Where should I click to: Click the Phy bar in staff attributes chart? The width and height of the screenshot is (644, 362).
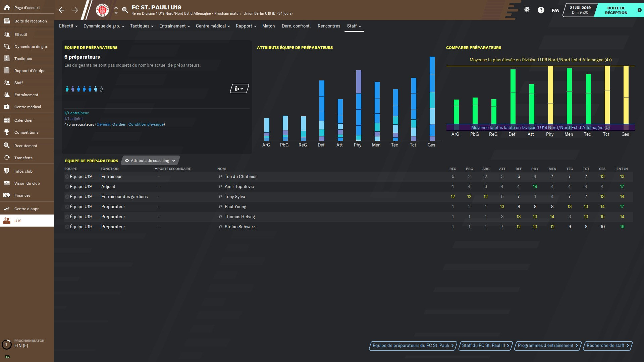(x=358, y=105)
